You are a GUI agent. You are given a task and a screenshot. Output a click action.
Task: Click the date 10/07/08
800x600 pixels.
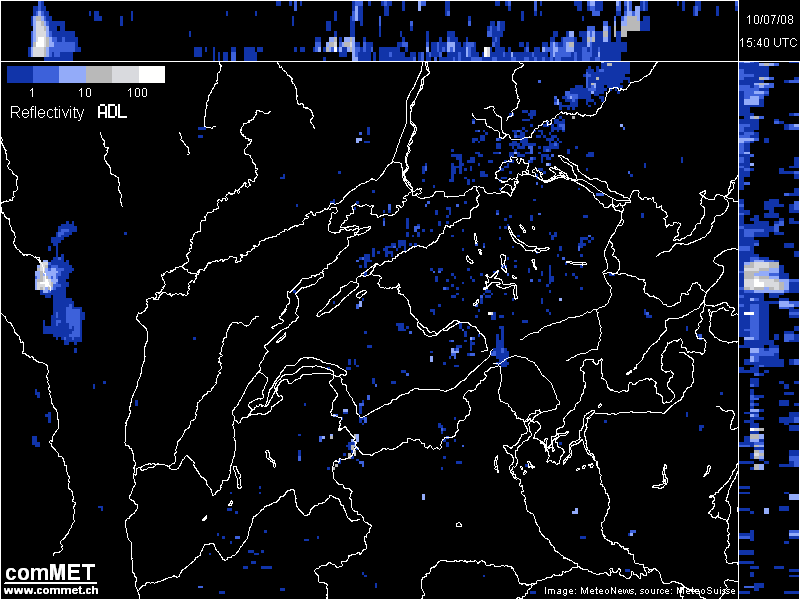click(x=770, y=20)
